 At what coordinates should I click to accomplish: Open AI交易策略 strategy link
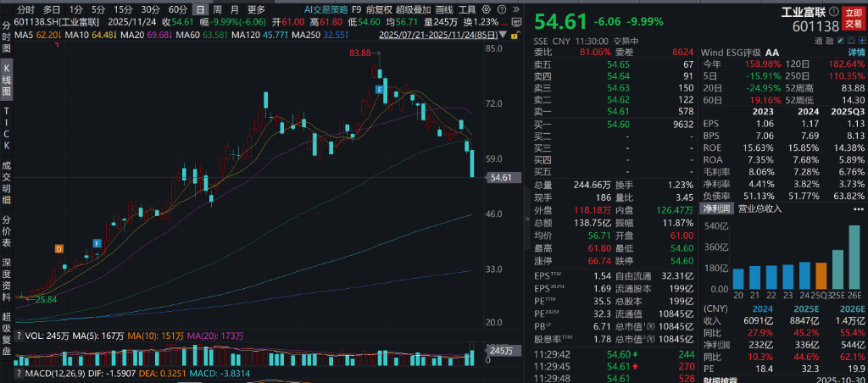[x=326, y=9]
